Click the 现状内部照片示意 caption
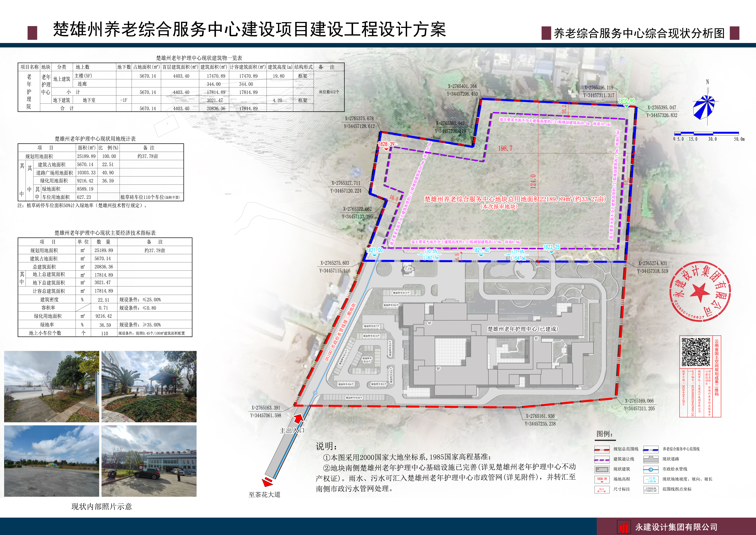 tap(102, 507)
